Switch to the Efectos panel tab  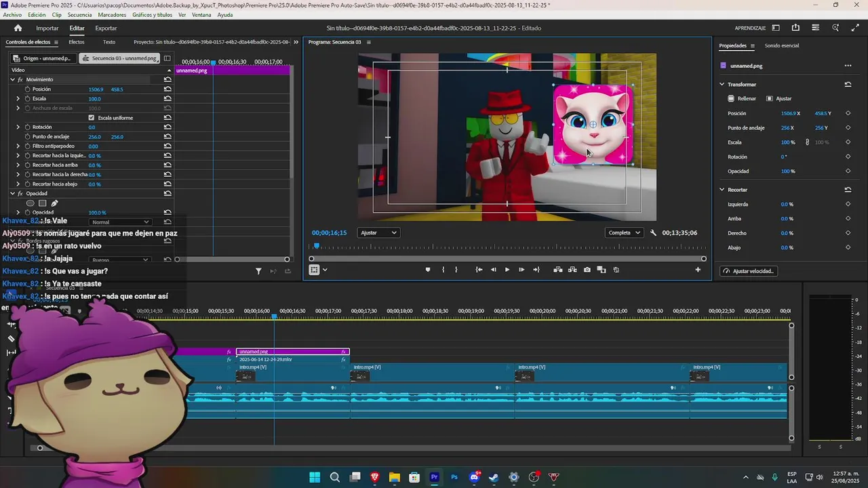(x=77, y=42)
